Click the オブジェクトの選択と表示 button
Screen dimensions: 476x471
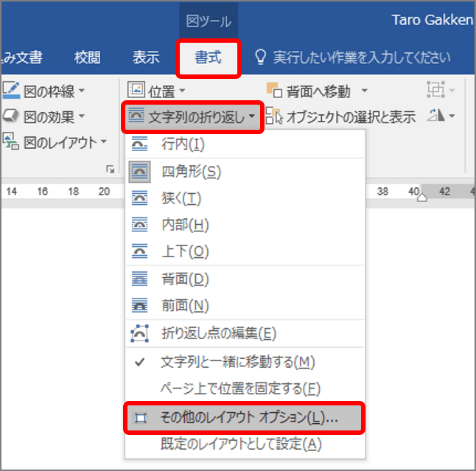[340, 116]
